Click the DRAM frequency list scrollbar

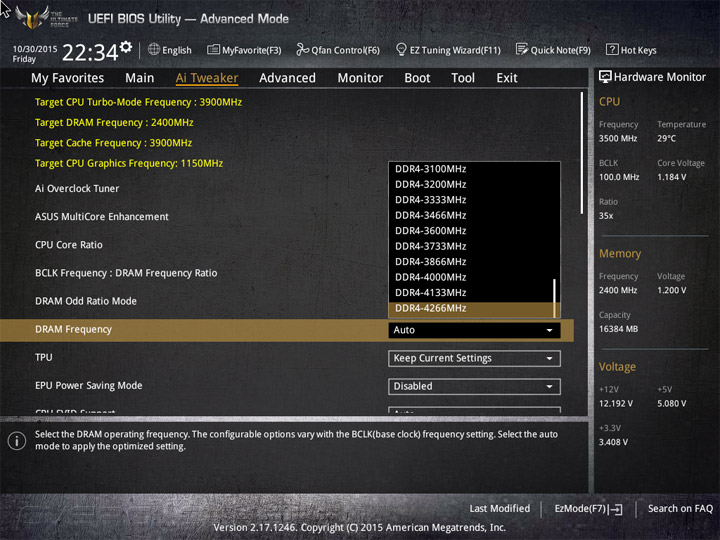pyautogui.click(x=555, y=298)
